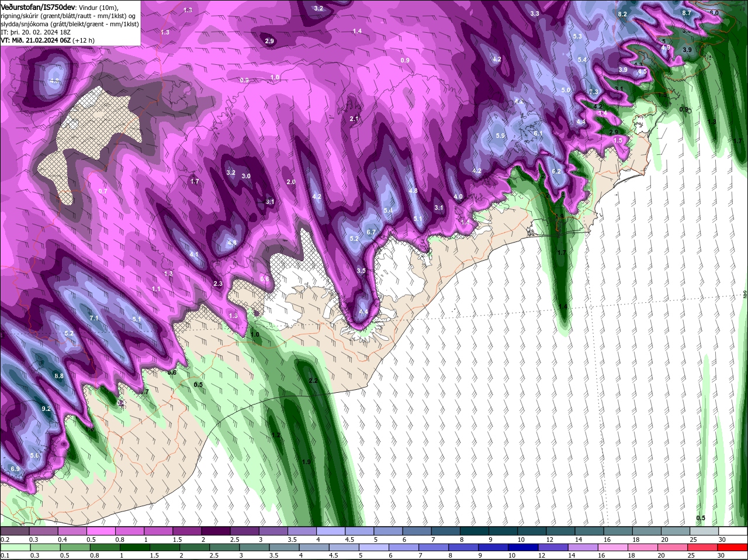Viewport: 748px width, 560px height.
Task: Click the 8.2 value label on the map
Action: pyautogui.click(x=622, y=14)
